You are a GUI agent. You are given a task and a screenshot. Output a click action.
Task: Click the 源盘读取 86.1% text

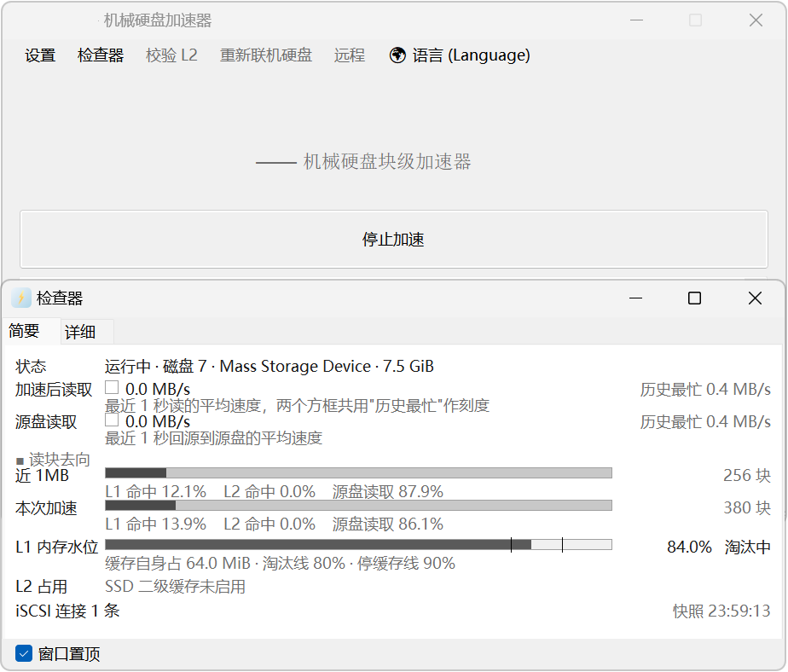[387, 524]
